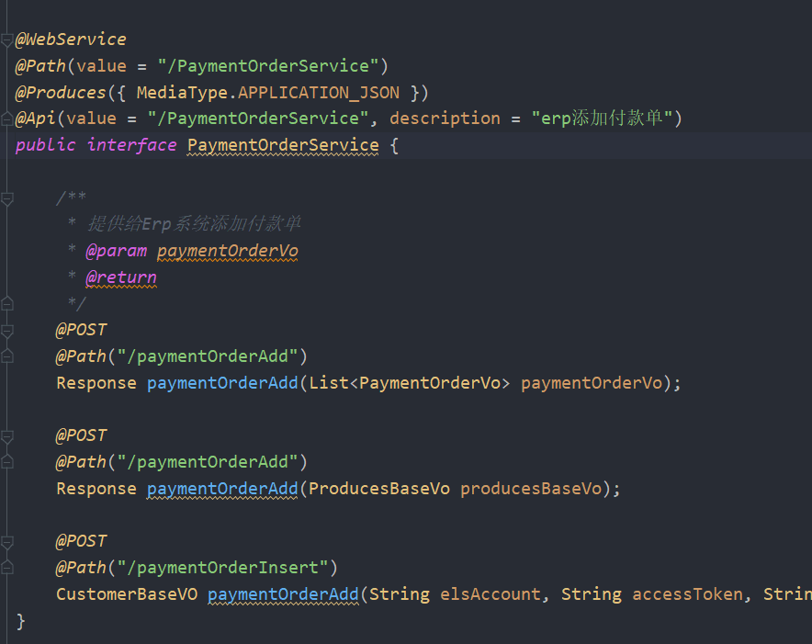Click the comment text 提供给Erp系统添加付款单
The height and width of the screenshot is (644, 812).
(x=194, y=224)
